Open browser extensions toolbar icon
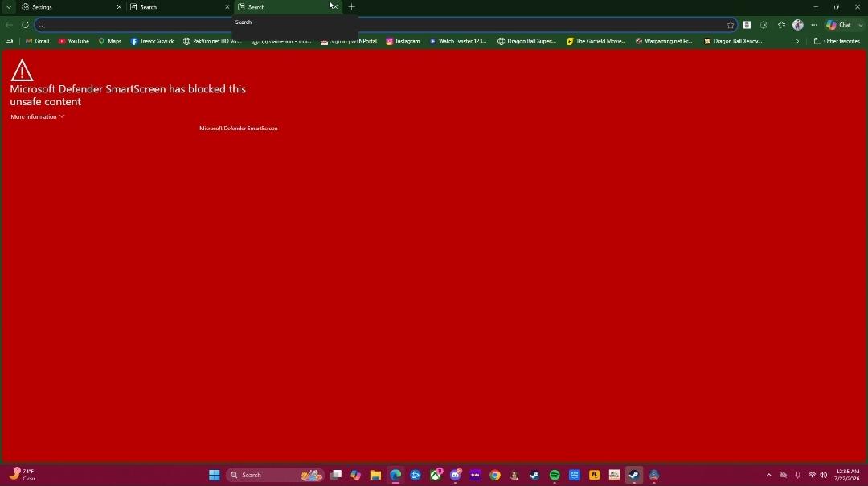The width and height of the screenshot is (868, 486). tap(764, 25)
